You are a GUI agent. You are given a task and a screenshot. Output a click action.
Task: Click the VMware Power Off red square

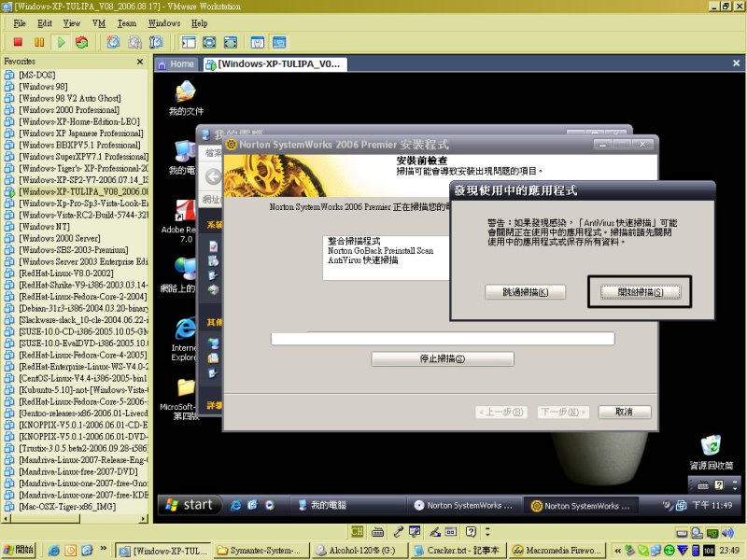coord(18,42)
